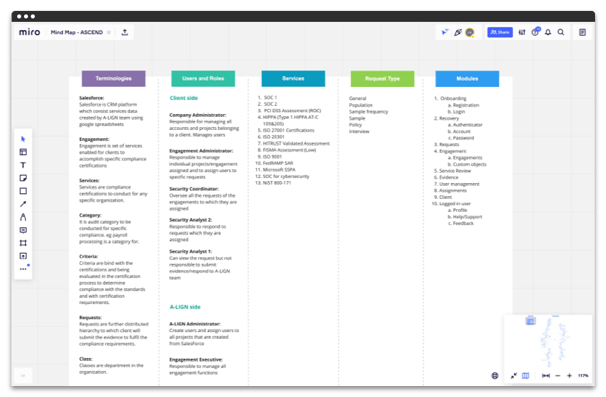Viewport: 606px width, 397px height.
Task: Click the Criteria: term heading
Action: (89, 256)
